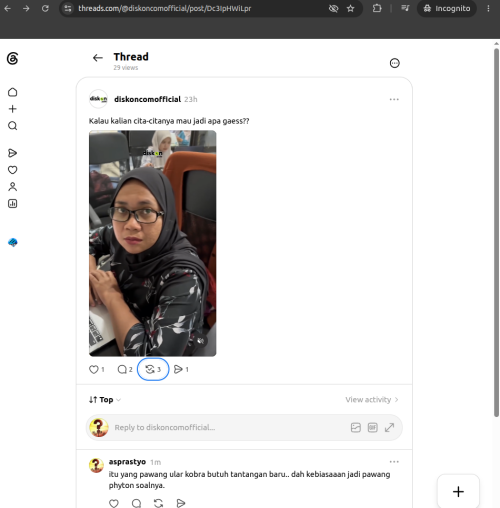Open the Incognito indicator
The image size is (500, 508).
coord(447,8)
